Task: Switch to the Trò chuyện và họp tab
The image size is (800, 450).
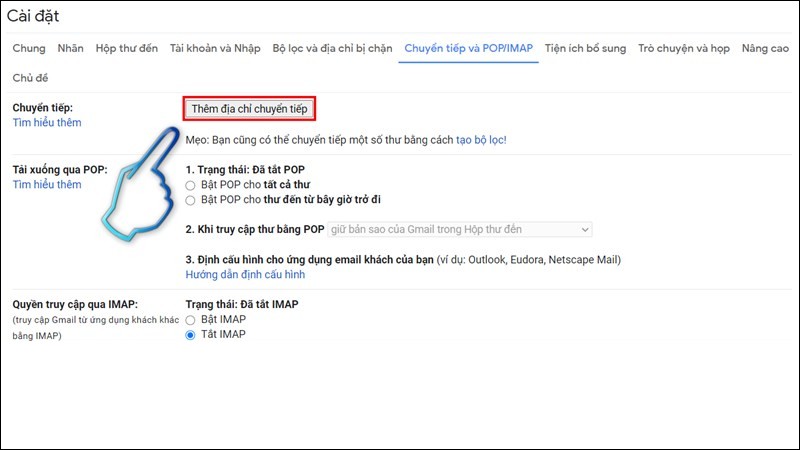Action: tap(684, 47)
